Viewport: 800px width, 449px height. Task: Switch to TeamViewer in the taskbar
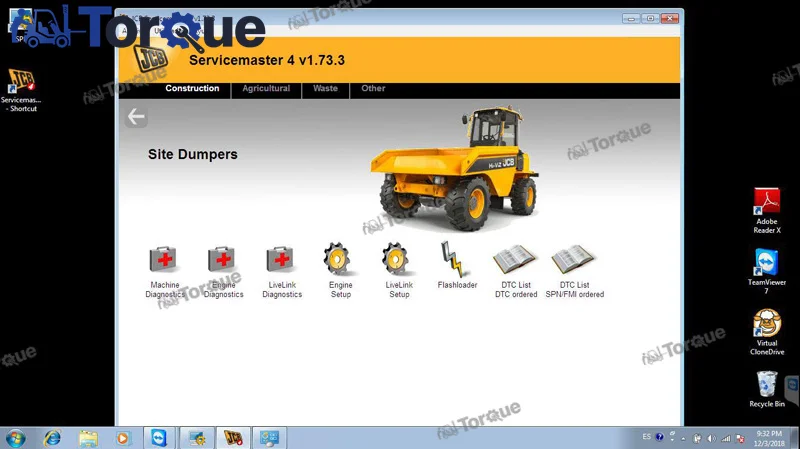pyautogui.click(x=159, y=438)
